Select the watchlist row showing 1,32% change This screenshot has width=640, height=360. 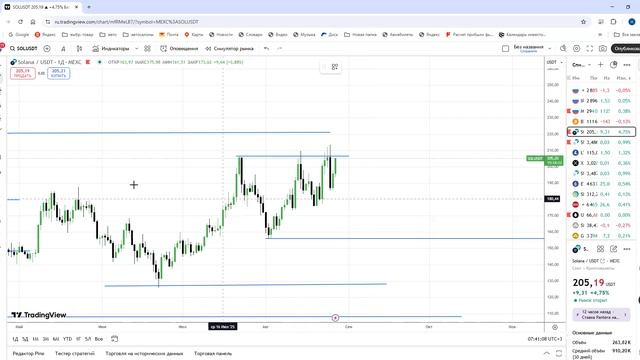601,153
